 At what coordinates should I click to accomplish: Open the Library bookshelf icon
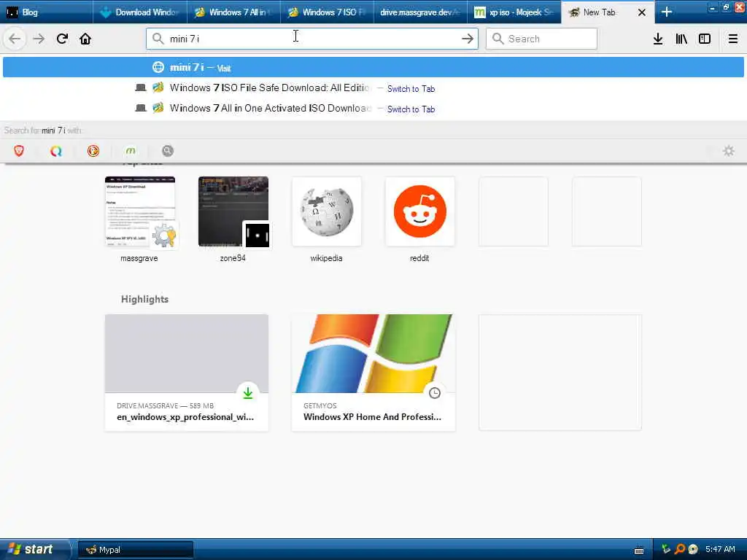681,39
